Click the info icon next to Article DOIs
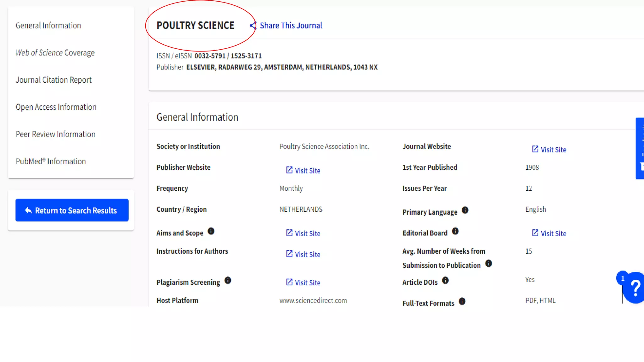Image resolution: width=644 pixels, height=362 pixels. [x=445, y=280]
